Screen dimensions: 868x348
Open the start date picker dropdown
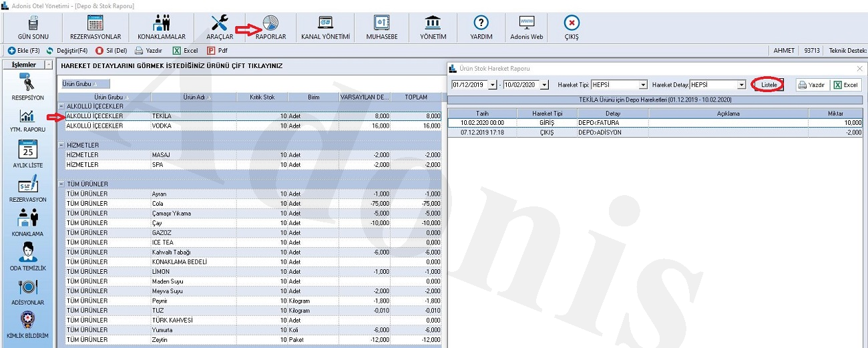(493, 85)
